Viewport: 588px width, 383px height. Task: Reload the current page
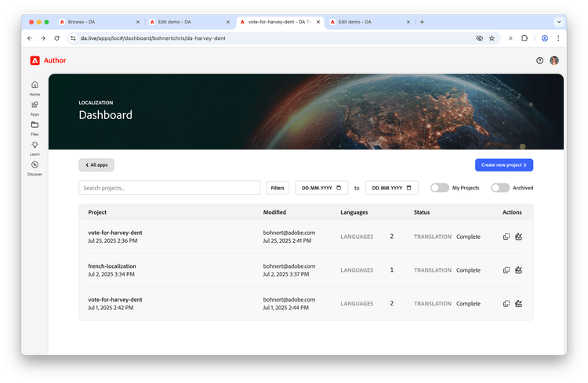(x=56, y=38)
